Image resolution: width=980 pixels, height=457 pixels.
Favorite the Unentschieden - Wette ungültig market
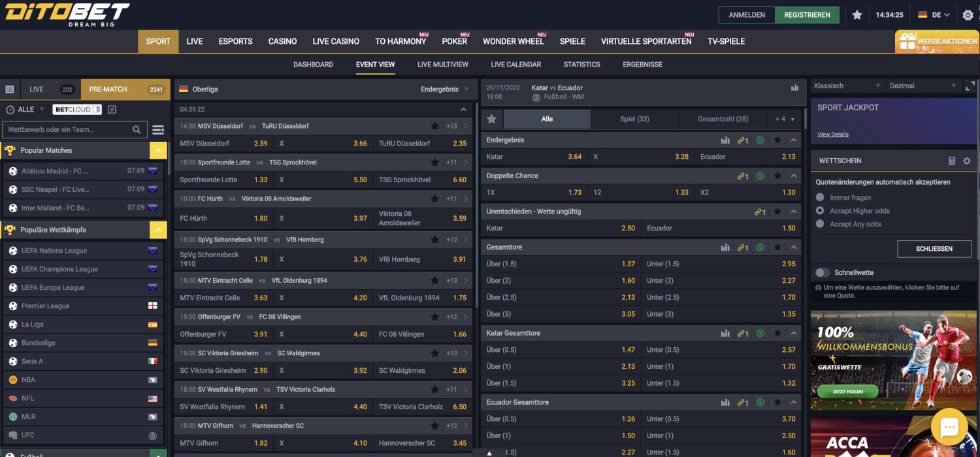777,212
